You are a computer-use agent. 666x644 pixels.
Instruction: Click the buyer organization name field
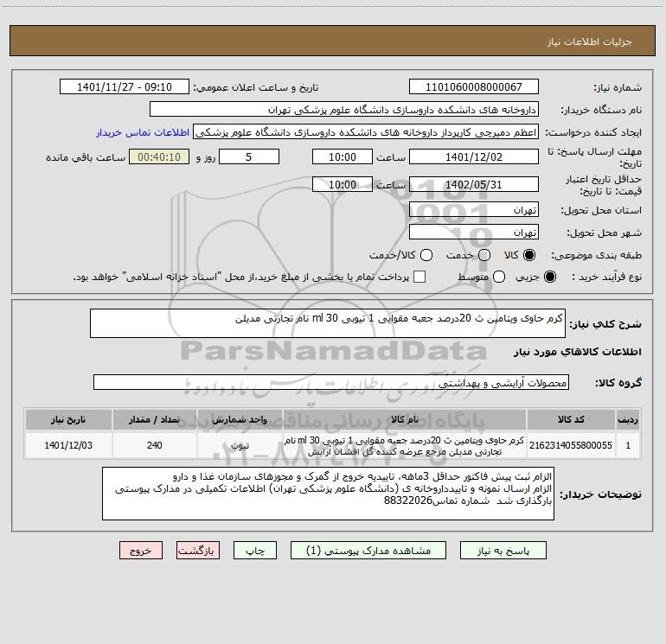tap(344, 109)
